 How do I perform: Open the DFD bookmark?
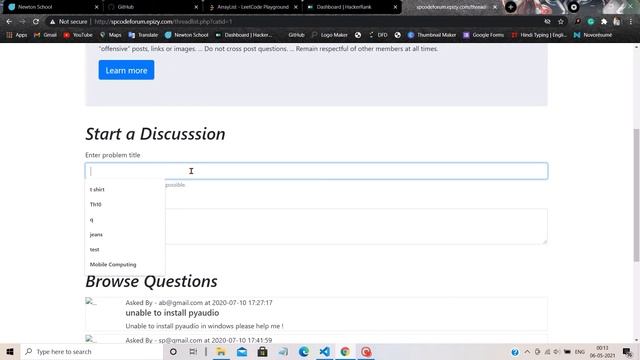tap(378, 35)
